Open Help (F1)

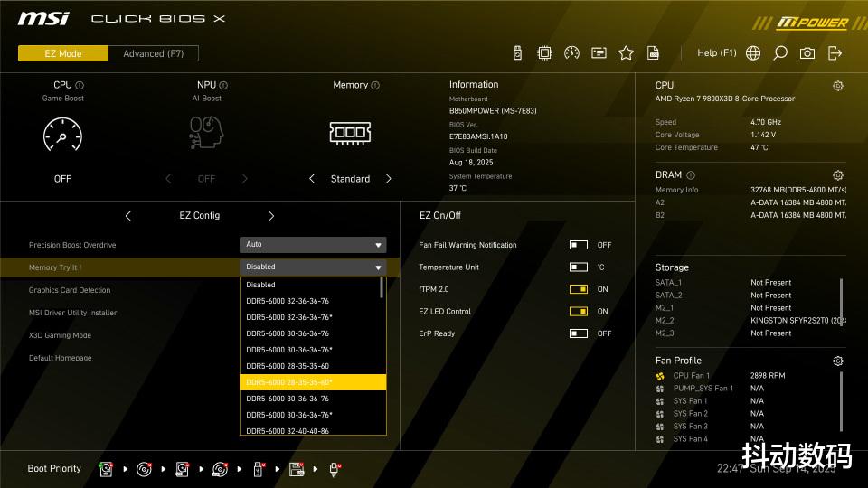click(717, 52)
